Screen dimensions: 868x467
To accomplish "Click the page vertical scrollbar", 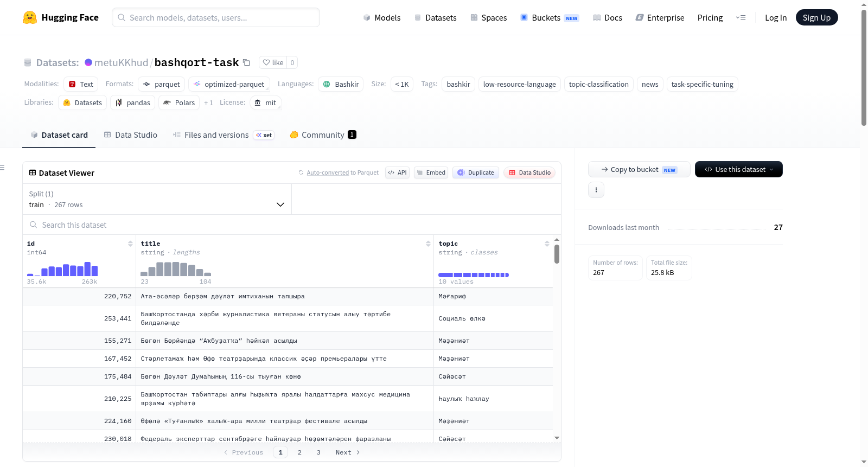I will (x=864, y=68).
